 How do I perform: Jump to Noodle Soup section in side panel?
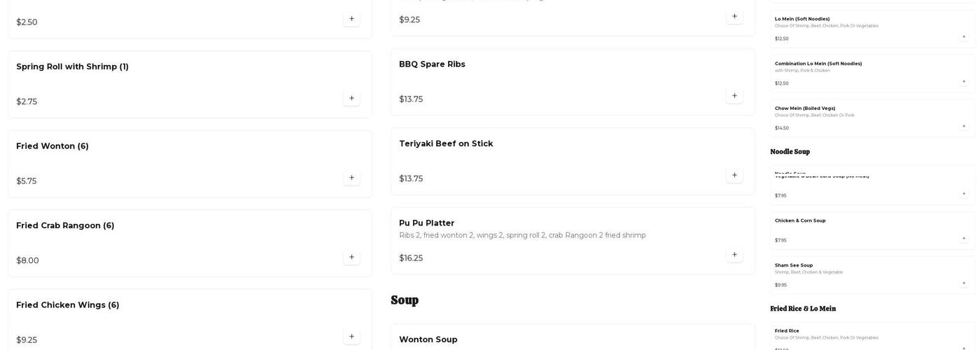click(x=790, y=152)
